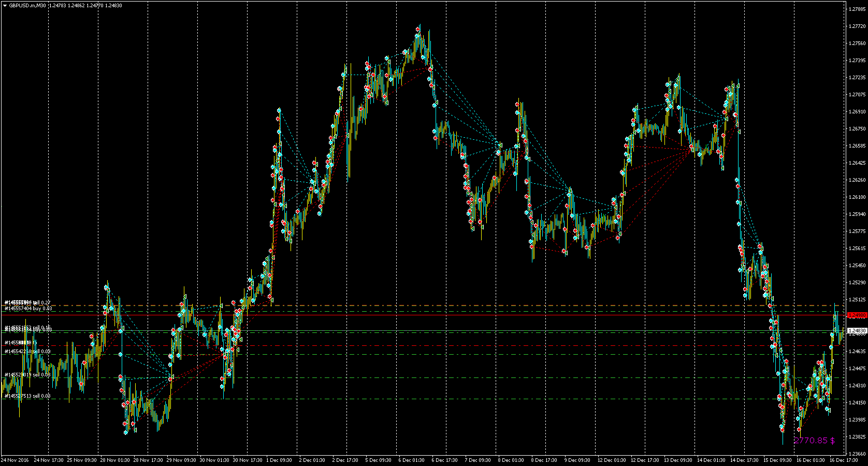The image size is (868, 466).
Task: Click the 14 Dec 01:30 time label
Action: pyautogui.click(x=712, y=460)
